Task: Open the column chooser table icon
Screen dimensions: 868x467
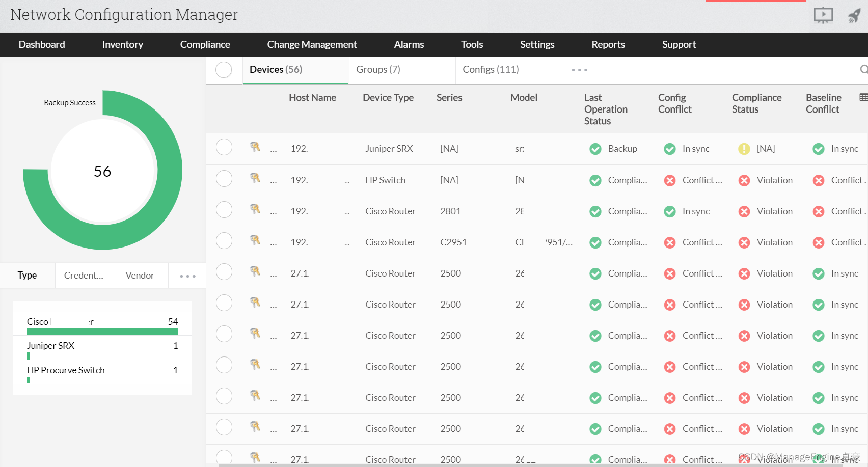Action: [x=863, y=97]
